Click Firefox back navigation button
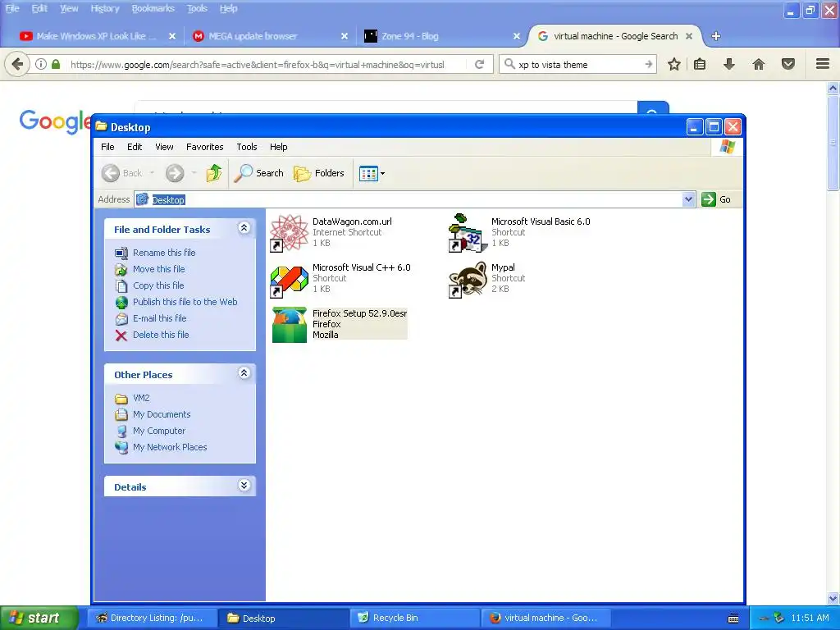The width and height of the screenshot is (840, 630). click(x=17, y=65)
